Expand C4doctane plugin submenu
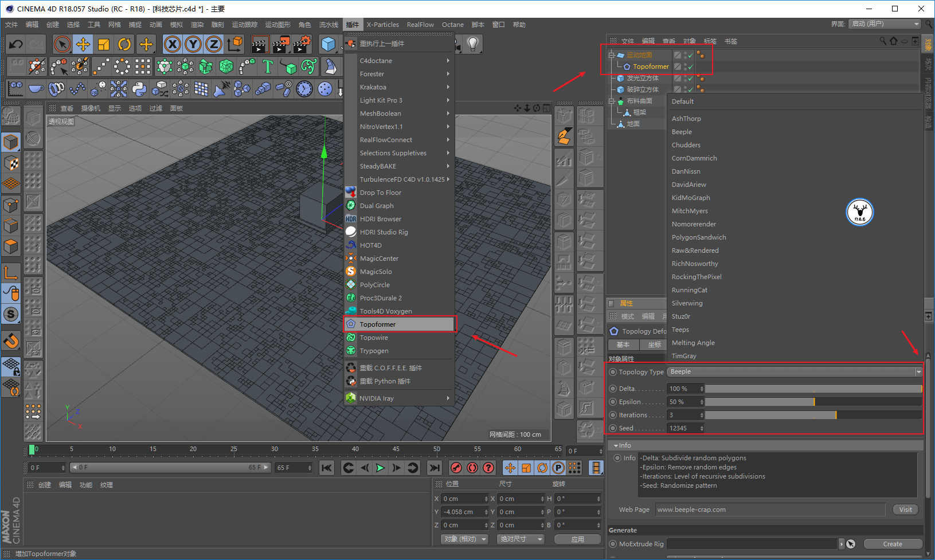The height and width of the screenshot is (560, 935). [x=399, y=61]
